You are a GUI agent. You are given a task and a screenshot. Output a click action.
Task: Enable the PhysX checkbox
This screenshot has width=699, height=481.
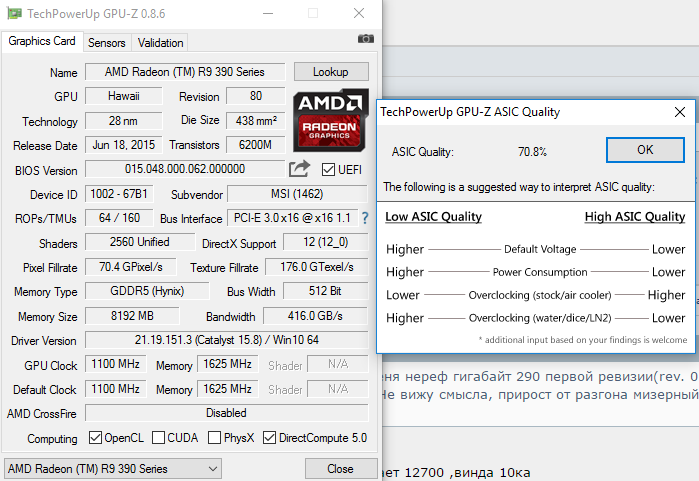point(214,438)
